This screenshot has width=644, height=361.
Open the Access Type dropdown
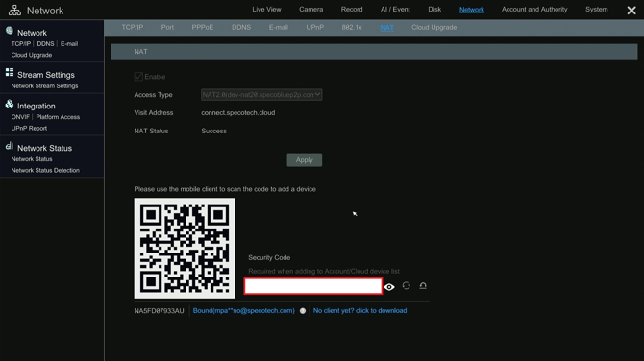click(x=261, y=95)
